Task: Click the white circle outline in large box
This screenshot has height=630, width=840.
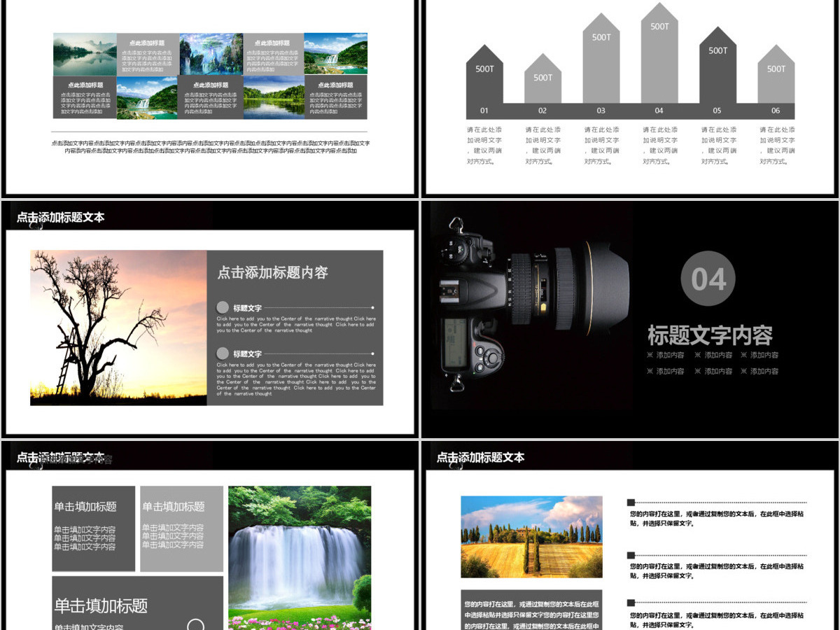Action: (196, 624)
